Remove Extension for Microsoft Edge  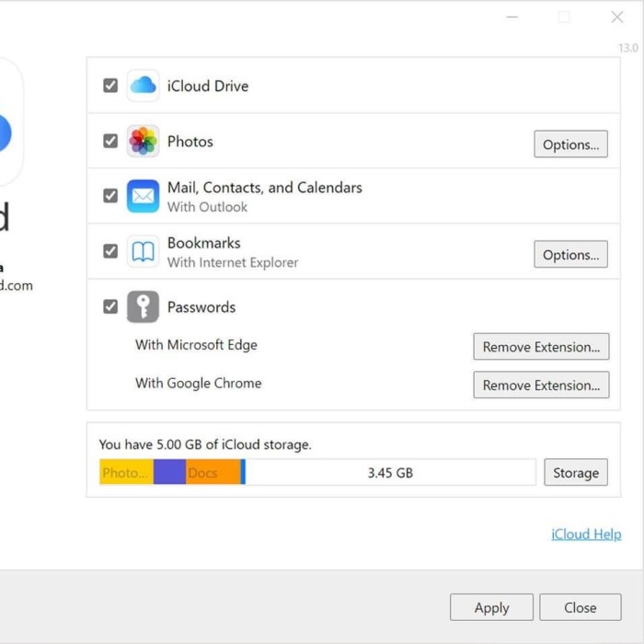[541, 346]
